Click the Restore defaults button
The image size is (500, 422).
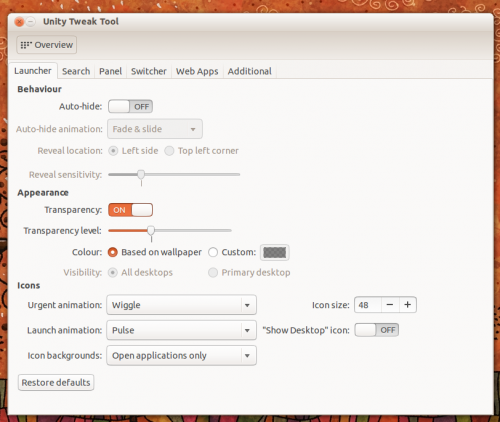pos(56,382)
